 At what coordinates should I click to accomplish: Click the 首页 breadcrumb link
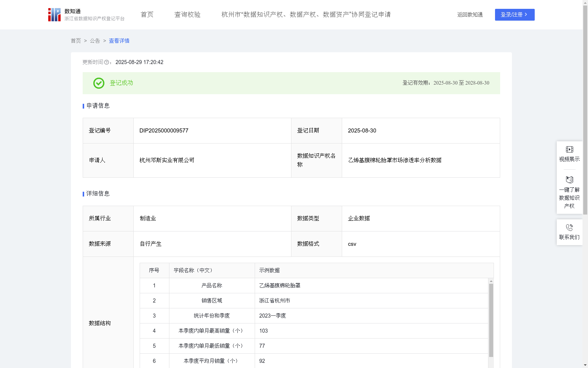tap(76, 41)
